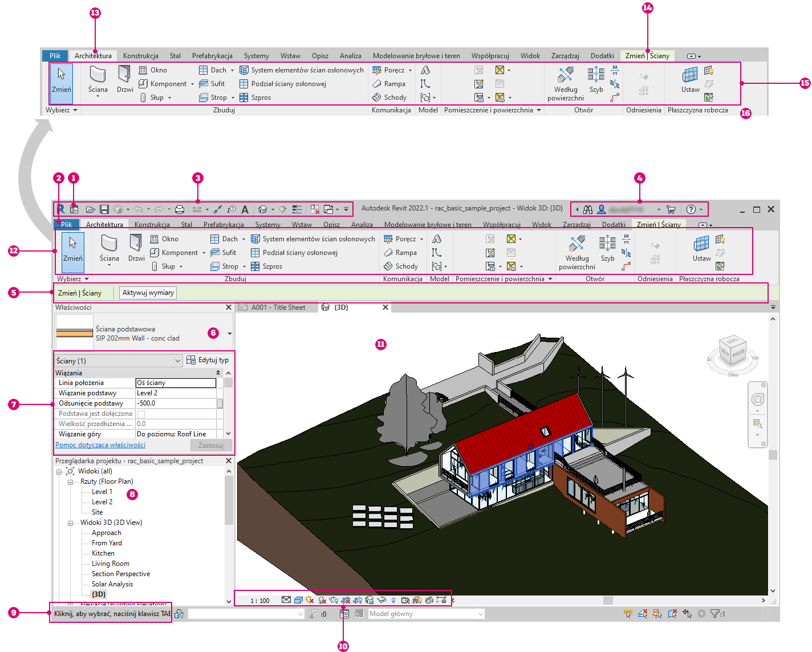Viewport: 812px width, 652px height.
Task: Collapse the Wiązania properties group chevron
Action: tap(218, 373)
